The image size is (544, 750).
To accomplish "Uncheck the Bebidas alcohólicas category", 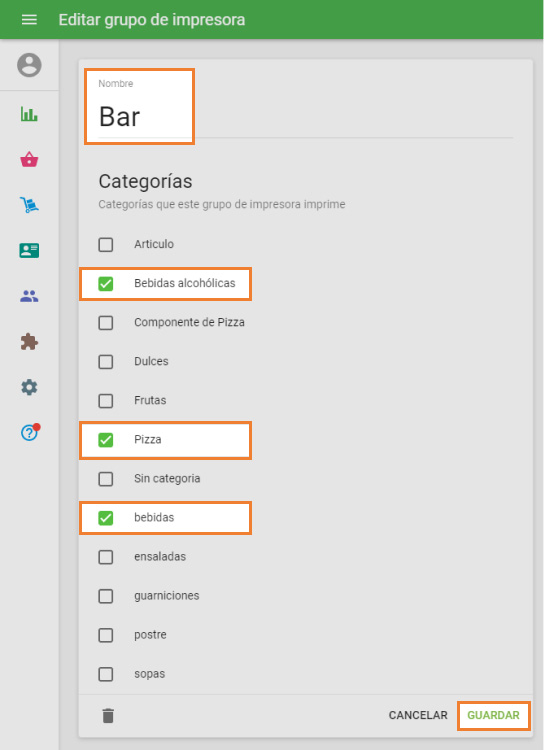I will click(x=106, y=284).
